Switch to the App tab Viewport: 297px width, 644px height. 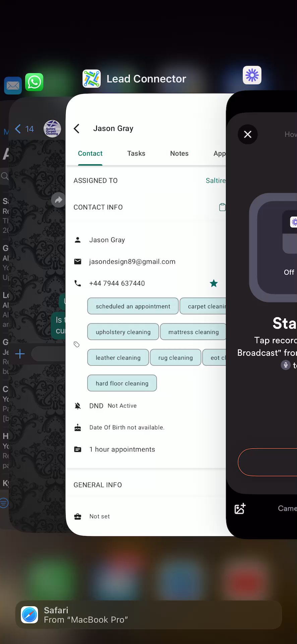coord(220,153)
